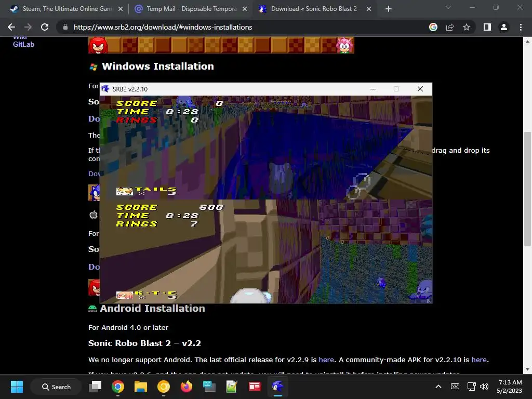Open volume control in the system tray
The height and width of the screenshot is (399, 532).
[x=485, y=387]
